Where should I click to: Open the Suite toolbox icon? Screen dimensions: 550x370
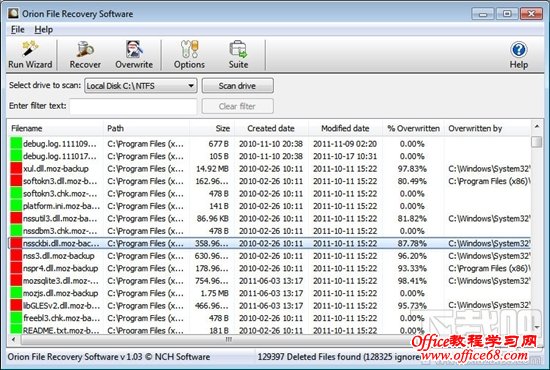click(x=238, y=55)
